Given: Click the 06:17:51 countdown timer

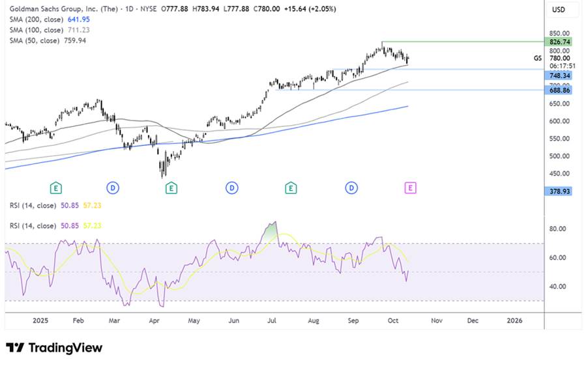Looking at the screenshot, I should (x=562, y=66).
